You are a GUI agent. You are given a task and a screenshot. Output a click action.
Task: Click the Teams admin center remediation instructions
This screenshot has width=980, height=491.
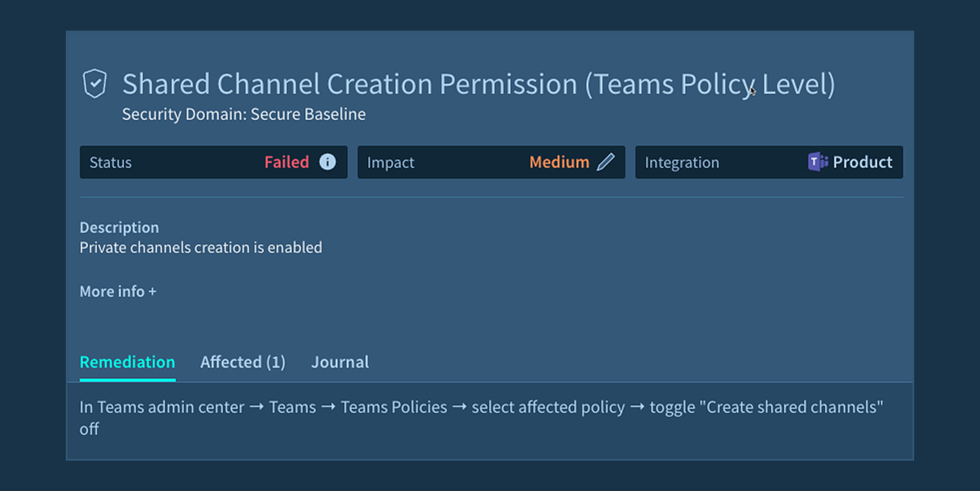[481, 408]
